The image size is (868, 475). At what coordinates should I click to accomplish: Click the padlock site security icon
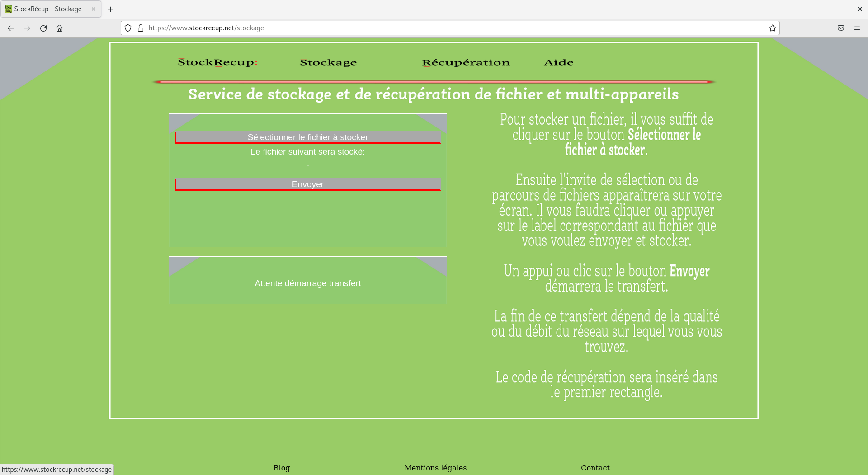(x=141, y=28)
